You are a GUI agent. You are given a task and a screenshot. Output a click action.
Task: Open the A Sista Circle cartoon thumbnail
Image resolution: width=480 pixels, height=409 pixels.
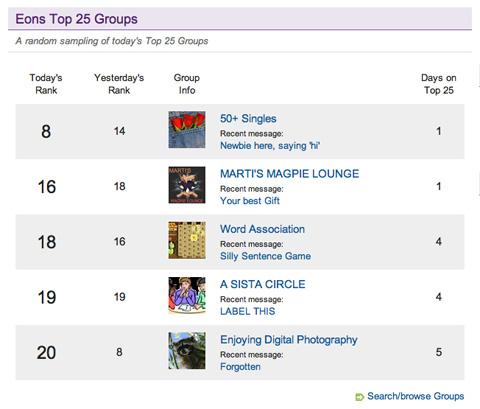click(187, 296)
